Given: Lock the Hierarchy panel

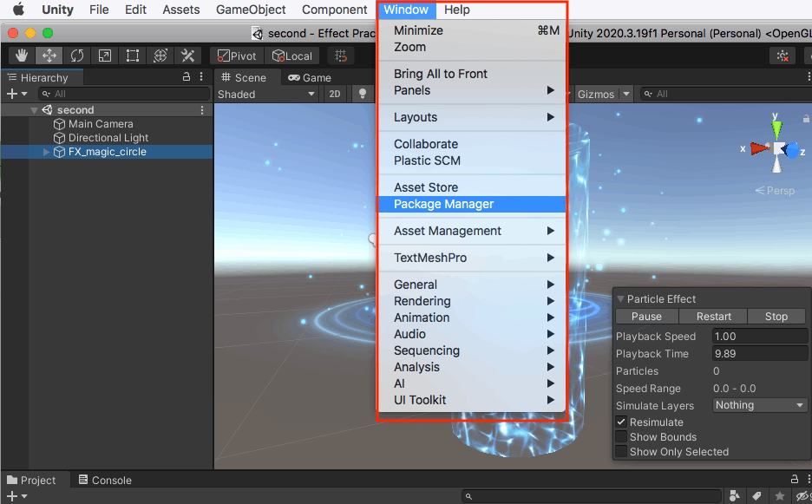Looking at the screenshot, I should click(x=187, y=76).
